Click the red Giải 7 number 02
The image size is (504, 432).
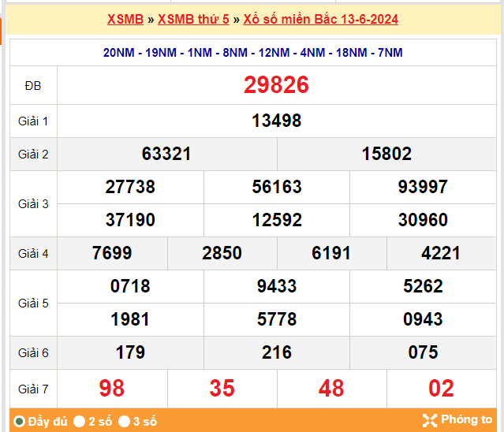coord(441,388)
